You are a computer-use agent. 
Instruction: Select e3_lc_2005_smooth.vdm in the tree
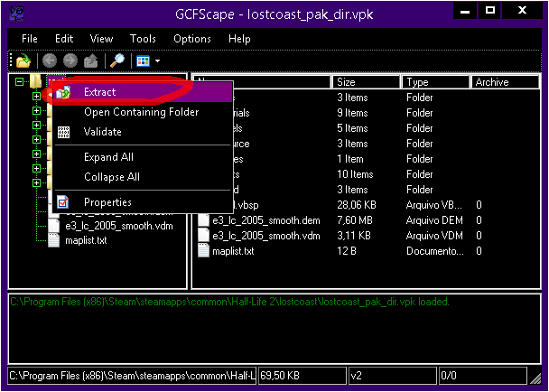119,226
